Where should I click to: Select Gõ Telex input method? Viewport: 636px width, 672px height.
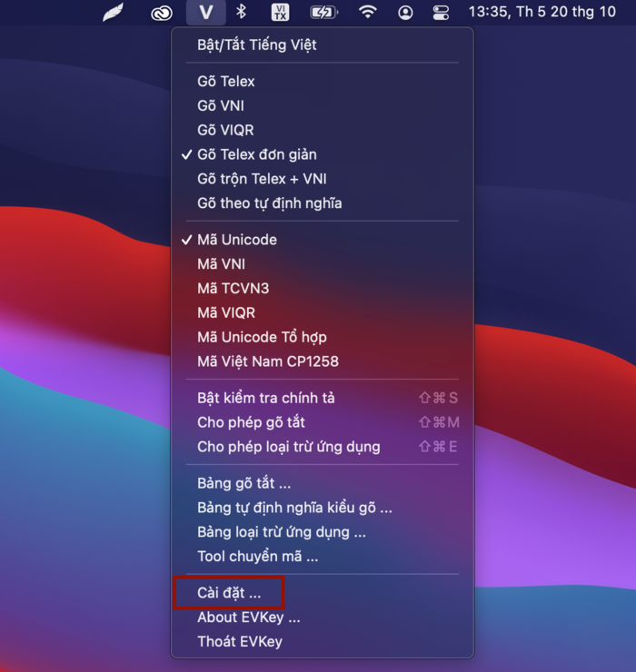coord(323,82)
